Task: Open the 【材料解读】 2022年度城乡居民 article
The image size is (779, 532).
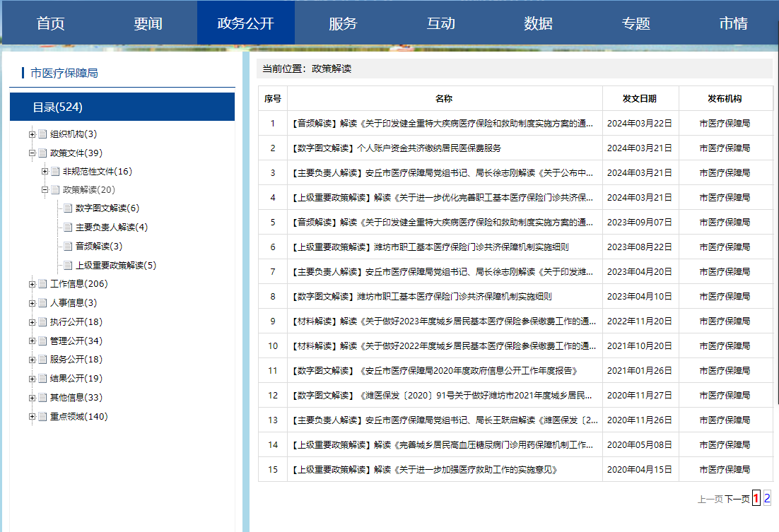Action: [x=444, y=345]
